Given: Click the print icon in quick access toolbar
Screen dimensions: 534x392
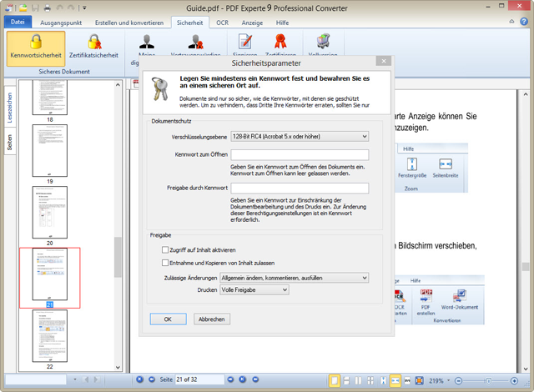Looking at the screenshot, I should pos(47,8).
